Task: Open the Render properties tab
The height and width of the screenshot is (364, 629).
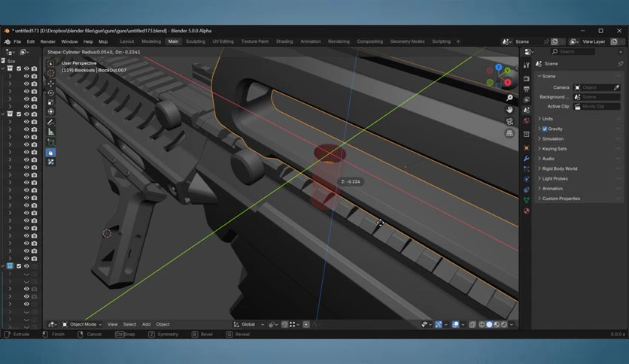Action: click(527, 78)
